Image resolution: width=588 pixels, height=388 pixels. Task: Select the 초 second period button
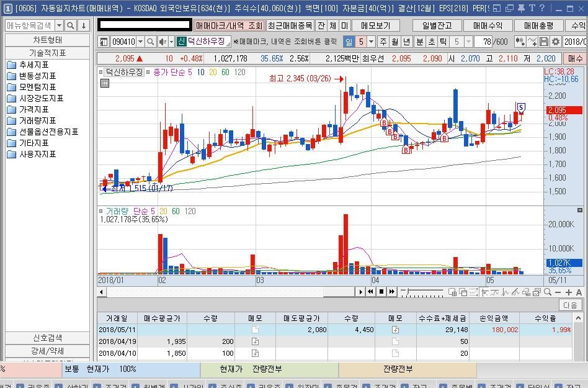click(432, 42)
